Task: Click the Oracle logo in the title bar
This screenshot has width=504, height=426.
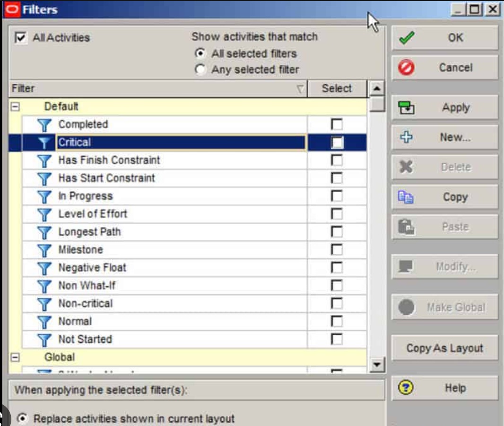Action: pos(12,9)
